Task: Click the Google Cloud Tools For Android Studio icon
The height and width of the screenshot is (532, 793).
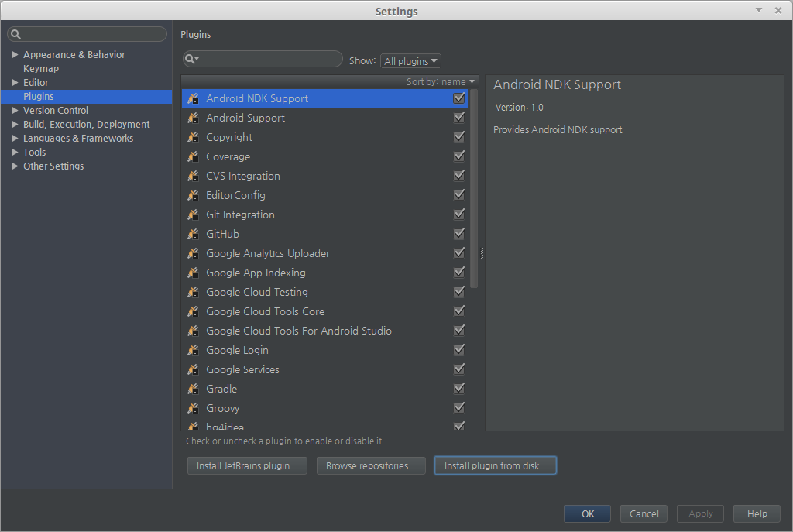Action: [193, 331]
